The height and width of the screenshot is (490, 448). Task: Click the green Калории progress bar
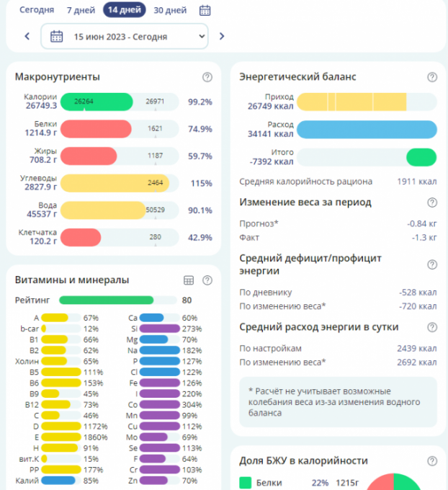[97, 102]
